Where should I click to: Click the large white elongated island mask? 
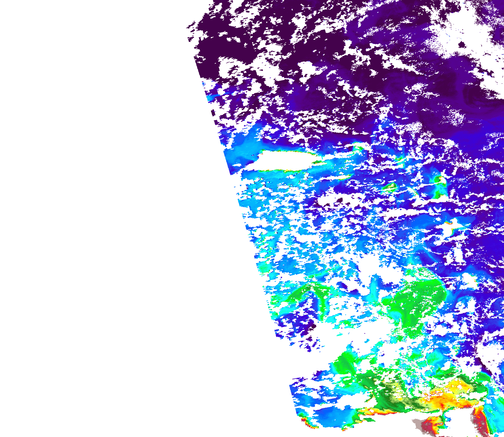tap(284, 160)
